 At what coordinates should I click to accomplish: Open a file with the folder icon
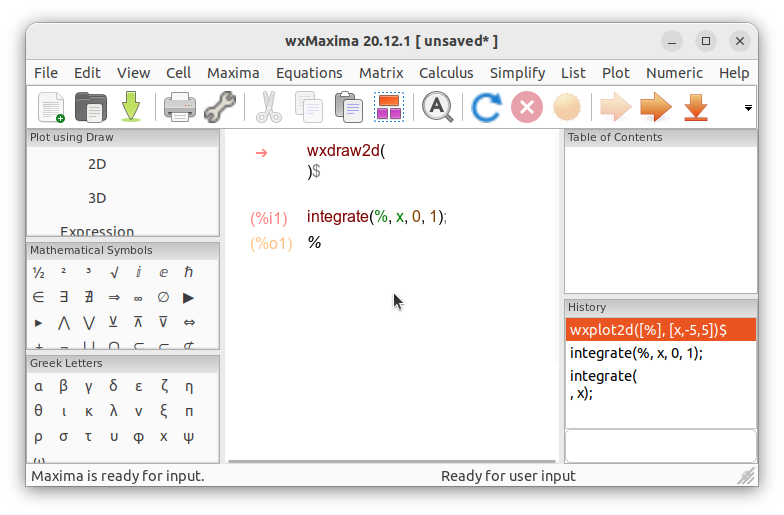pyautogui.click(x=90, y=107)
